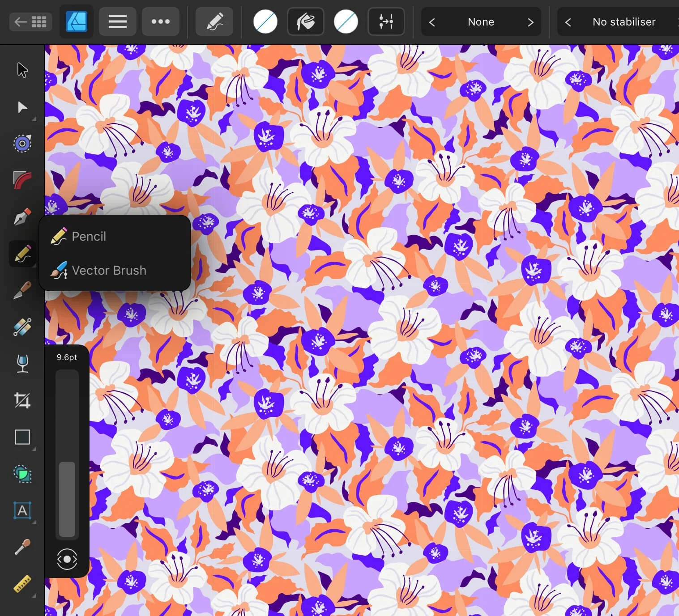Viewport: 679px width, 616px height.
Task: Select the Fill wine glass tool
Action: [22, 364]
